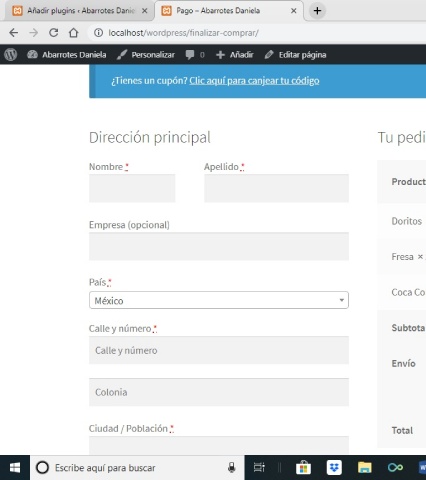426x480 pixels.
Task: Click into the Calle y número field
Action: point(219,350)
